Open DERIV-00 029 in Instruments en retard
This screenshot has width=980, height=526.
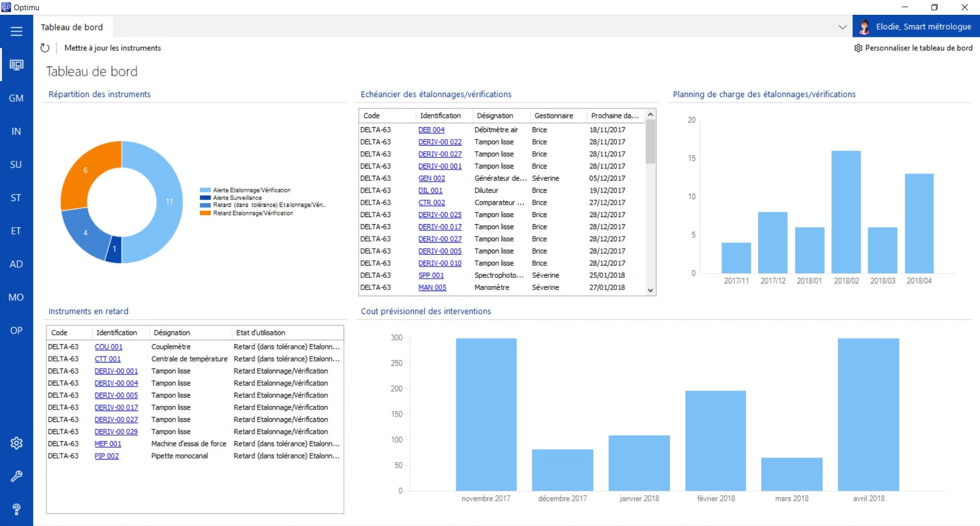[116, 432]
